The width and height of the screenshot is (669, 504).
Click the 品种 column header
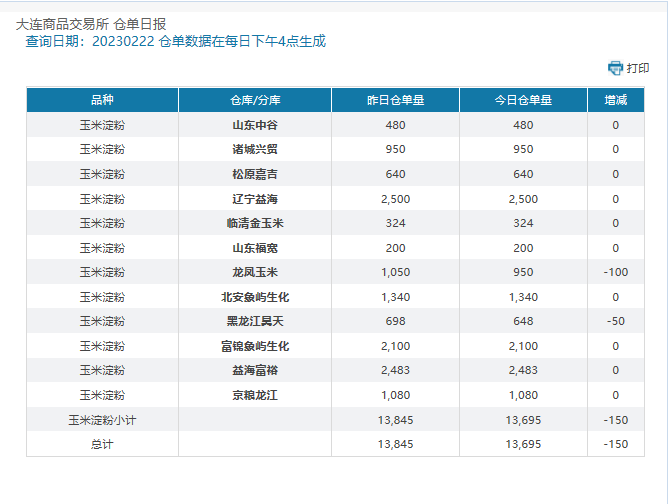[x=102, y=100]
